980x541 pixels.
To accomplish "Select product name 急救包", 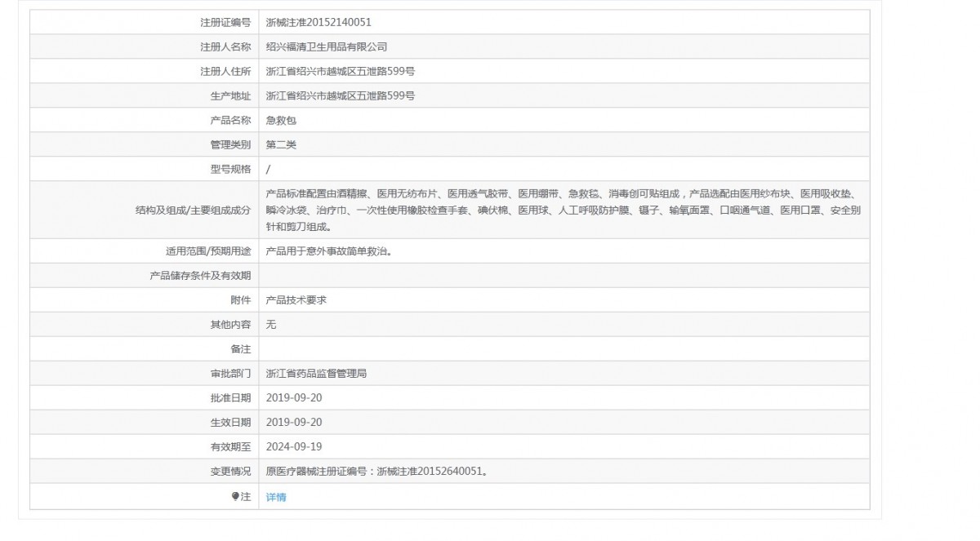I will (281, 121).
